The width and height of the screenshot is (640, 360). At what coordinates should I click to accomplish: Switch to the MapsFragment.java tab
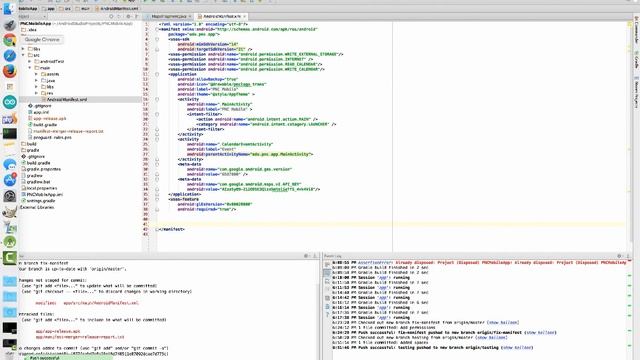click(169, 16)
